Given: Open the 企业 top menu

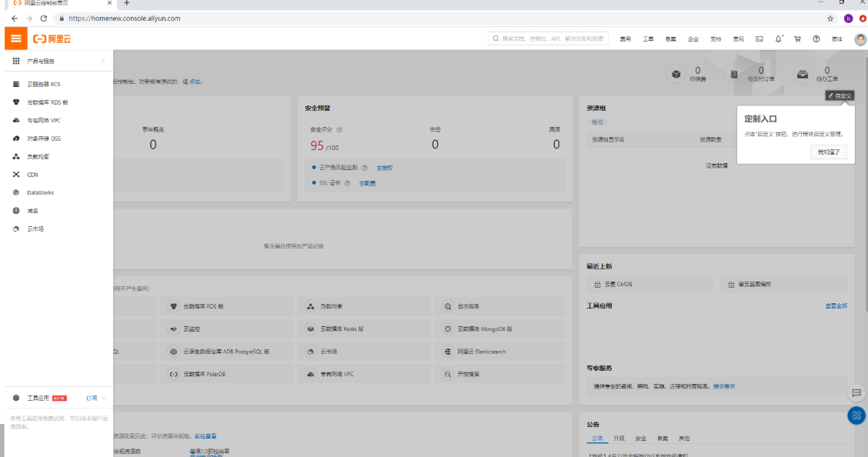Looking at the screenshot, I should point(693,39).
